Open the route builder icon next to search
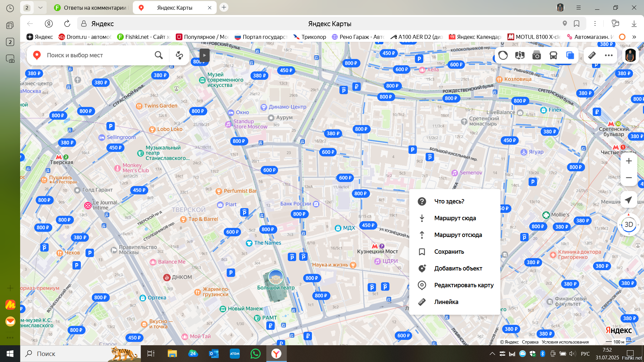Screen dimensions: 644x362 [179, 55]
